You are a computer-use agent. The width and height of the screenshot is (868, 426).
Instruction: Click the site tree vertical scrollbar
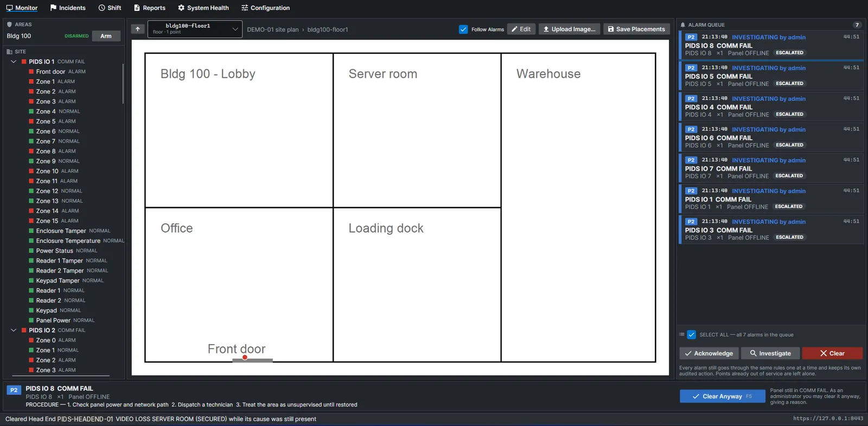click(123, 84)
